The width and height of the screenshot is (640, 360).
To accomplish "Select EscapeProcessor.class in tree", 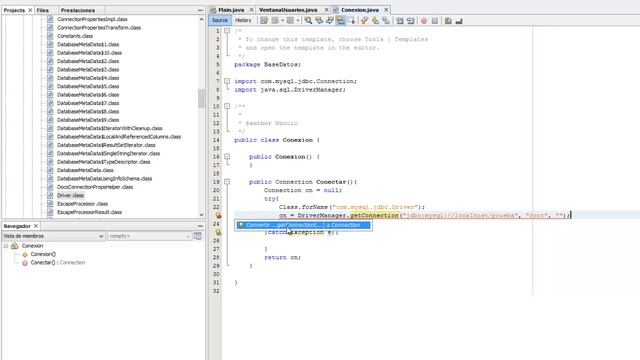I will point(82,204).
